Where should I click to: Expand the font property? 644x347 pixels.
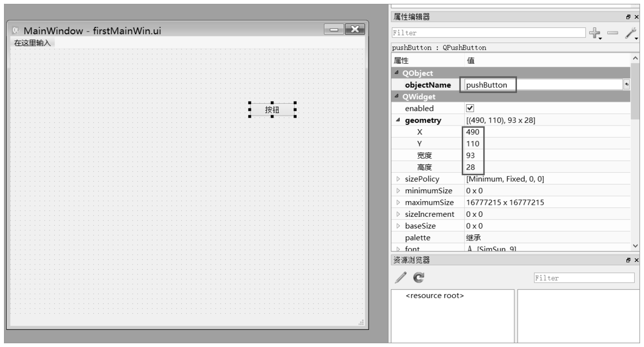point(397,249)
